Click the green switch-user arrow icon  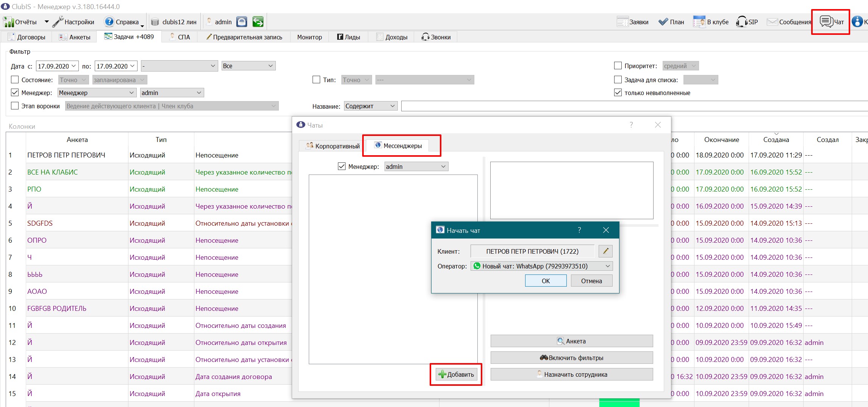[x=258, y=22]
